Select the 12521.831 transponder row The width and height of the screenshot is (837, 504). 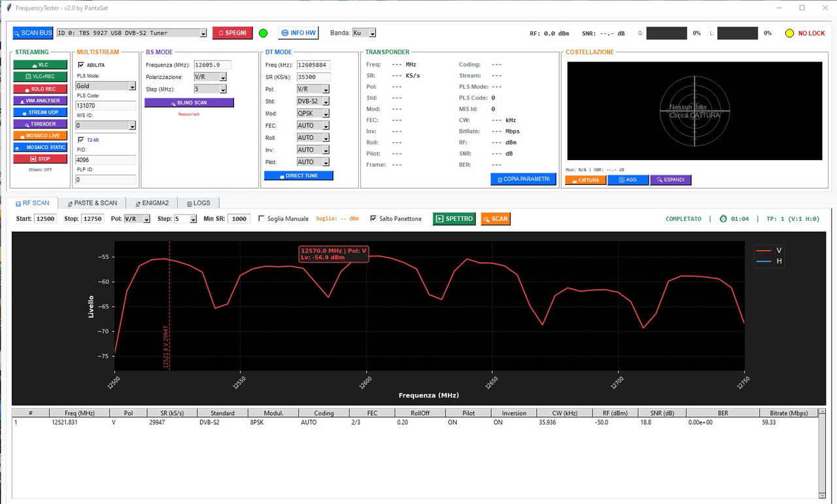[x=415, y=422]
